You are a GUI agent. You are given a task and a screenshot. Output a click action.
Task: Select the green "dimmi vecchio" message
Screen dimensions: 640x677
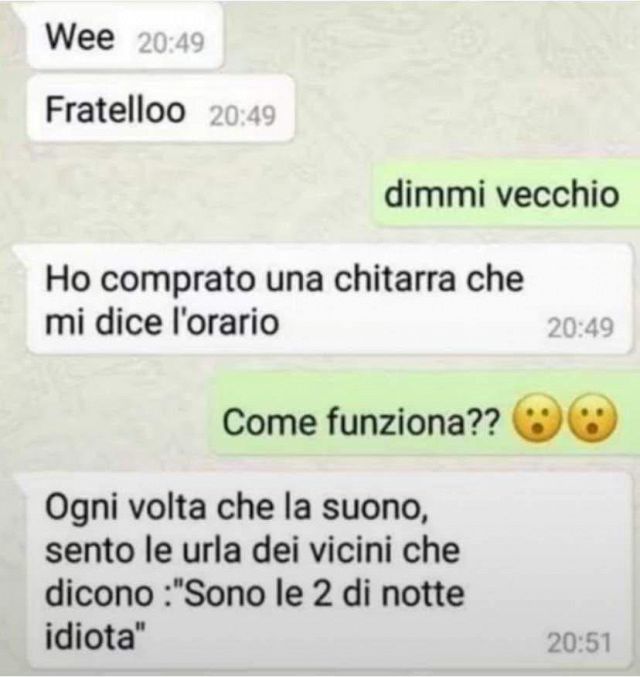click(506, 194)
